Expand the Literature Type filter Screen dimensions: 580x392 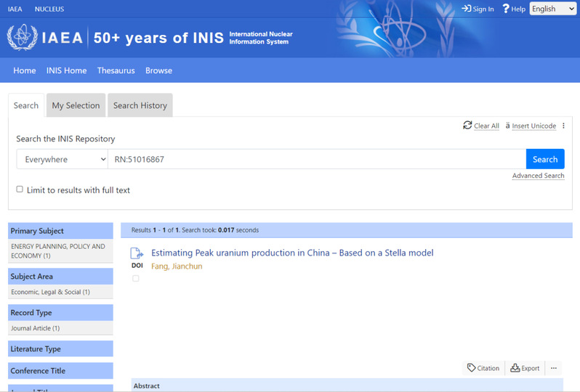point(60,349)
